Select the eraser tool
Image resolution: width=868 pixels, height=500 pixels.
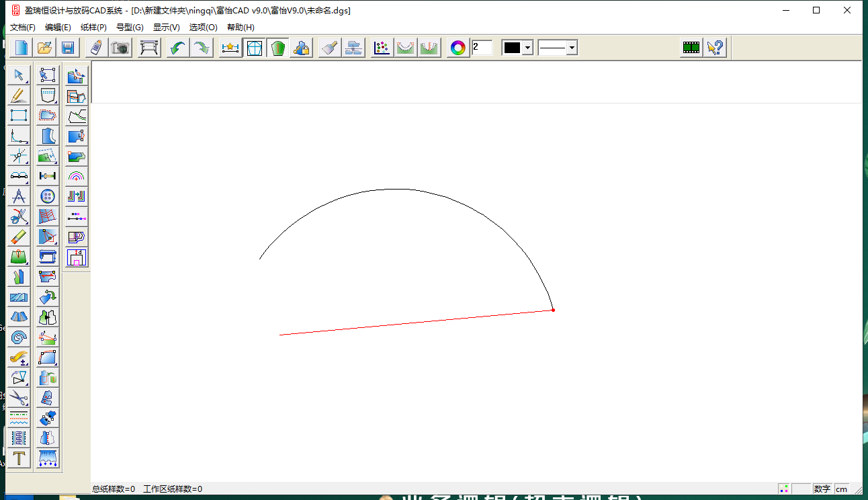tap(19, 237)
